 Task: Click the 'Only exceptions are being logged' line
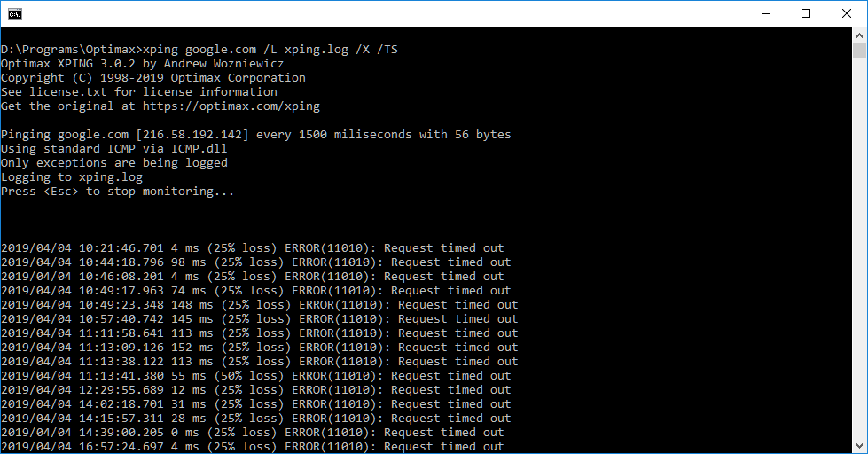pyautogui.click(x=114, y=163)
